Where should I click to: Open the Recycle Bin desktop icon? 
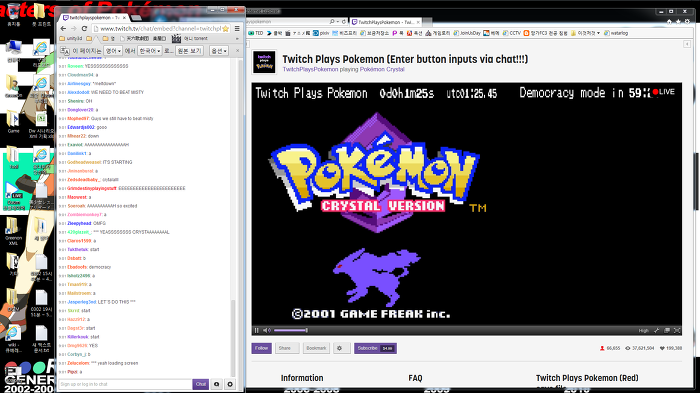(14, 14)
